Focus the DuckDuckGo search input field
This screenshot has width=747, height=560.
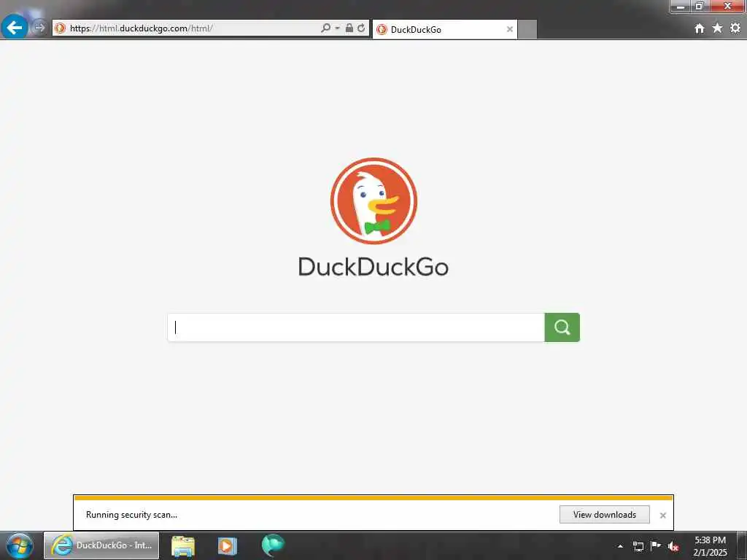(x=356, y=327)
